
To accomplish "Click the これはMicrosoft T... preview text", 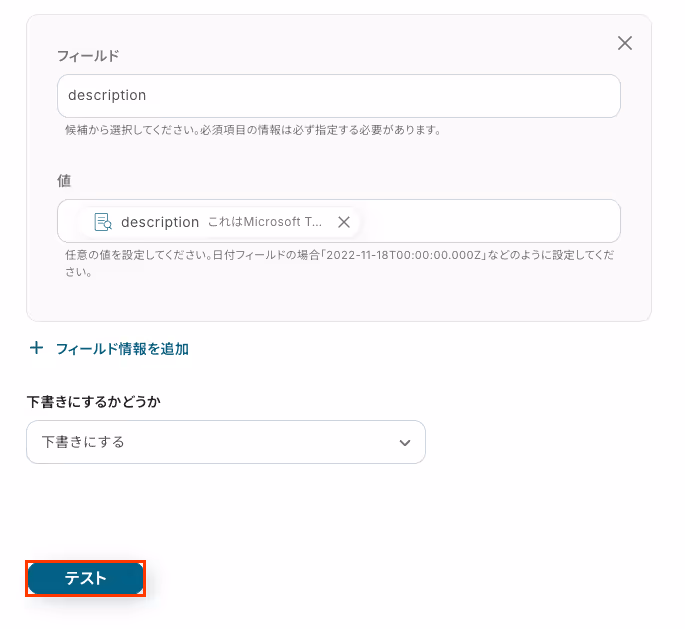I will [265, 222].
